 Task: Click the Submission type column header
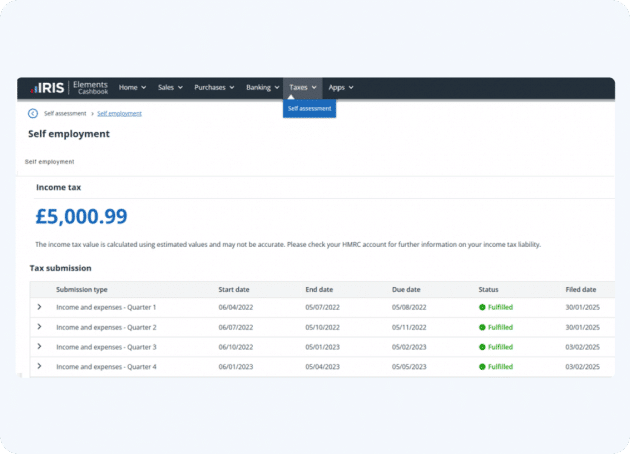82,290
